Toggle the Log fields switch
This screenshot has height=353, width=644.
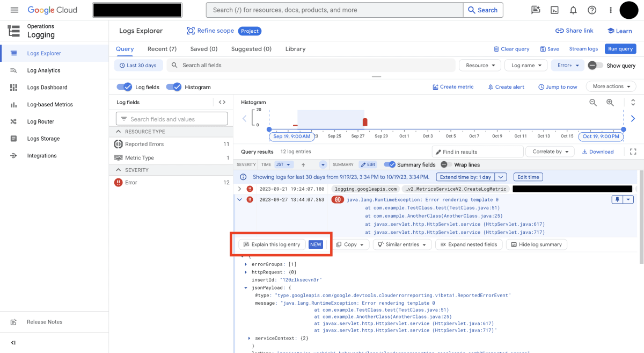pyautogui.click(x=125, y=87)
